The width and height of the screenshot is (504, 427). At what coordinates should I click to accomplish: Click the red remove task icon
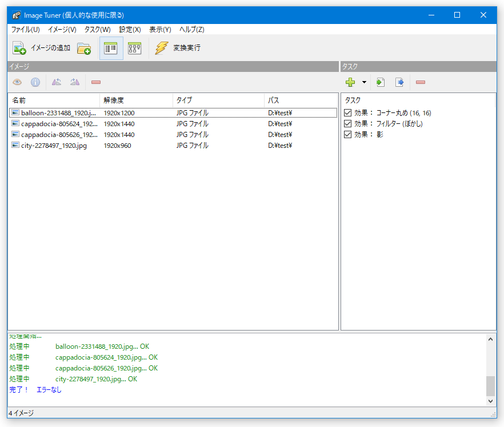(x=421, y=82)
